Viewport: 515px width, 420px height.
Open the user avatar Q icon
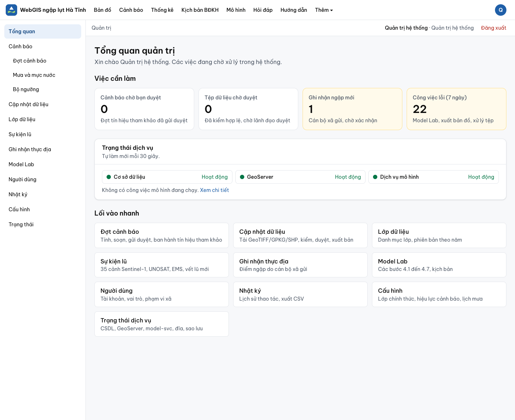501,10
